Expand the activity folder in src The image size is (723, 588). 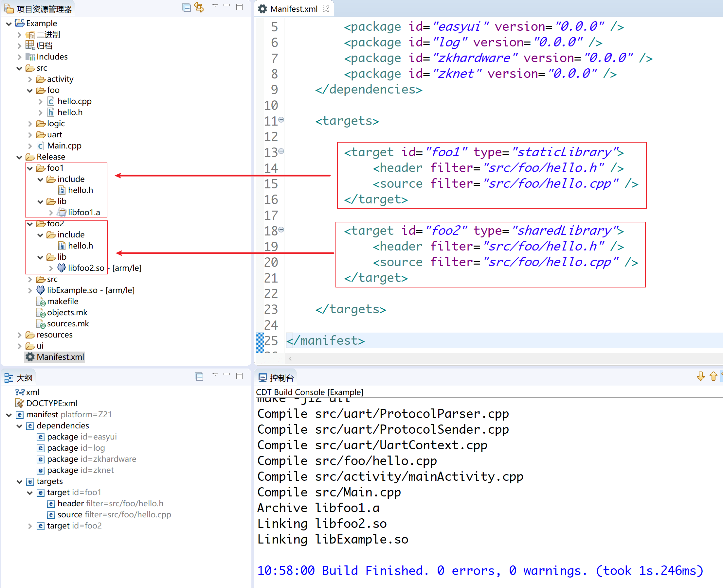(x=30, y=79)
